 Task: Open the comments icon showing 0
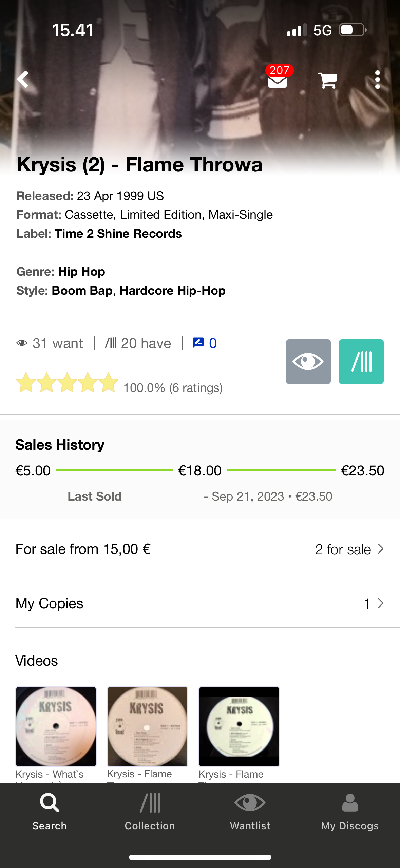(204, 343)
